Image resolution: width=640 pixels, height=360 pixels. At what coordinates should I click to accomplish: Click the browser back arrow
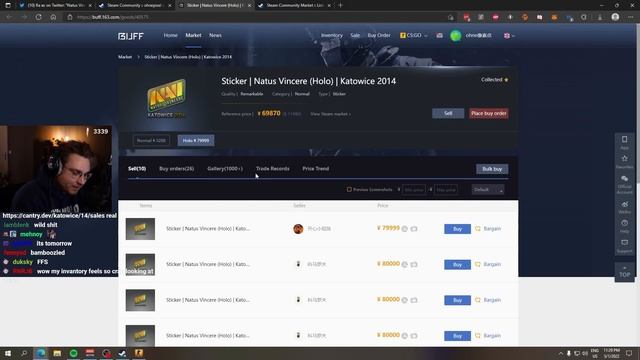pyautogui.click(x=9, y=17)
